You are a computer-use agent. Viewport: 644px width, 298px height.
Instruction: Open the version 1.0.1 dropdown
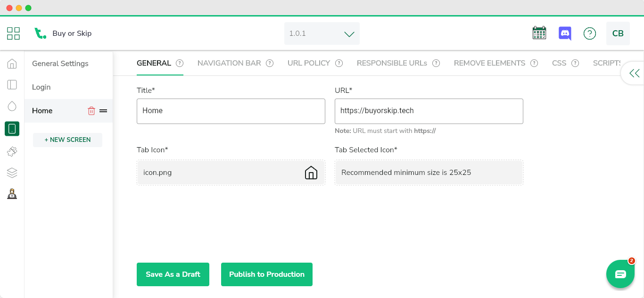click(x=322, y=33)
